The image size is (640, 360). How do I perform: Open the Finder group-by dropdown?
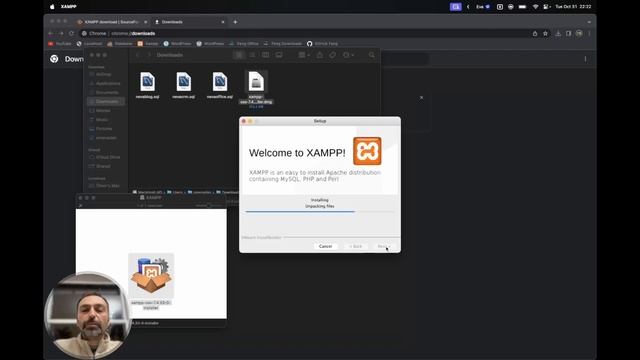304,55
